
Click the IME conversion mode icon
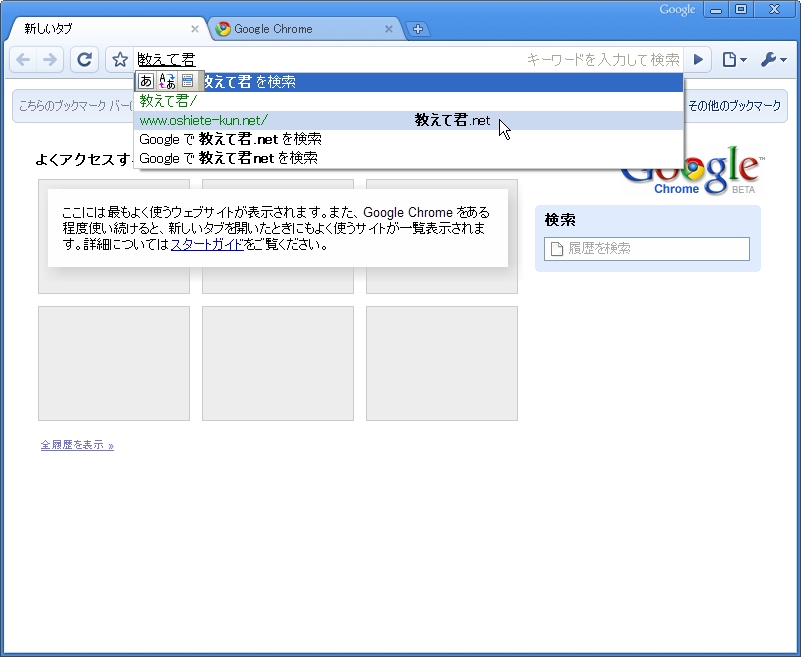[x=167, y=81]
